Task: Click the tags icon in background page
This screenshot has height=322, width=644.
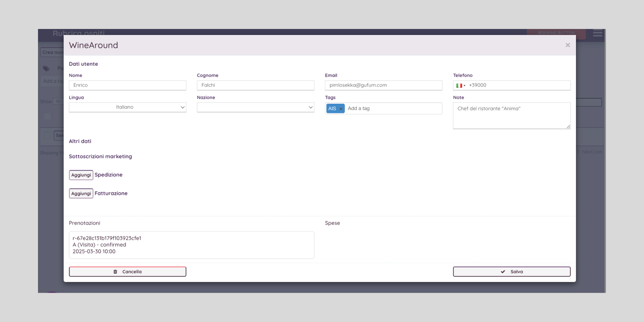Action: (x=46, y=68)
